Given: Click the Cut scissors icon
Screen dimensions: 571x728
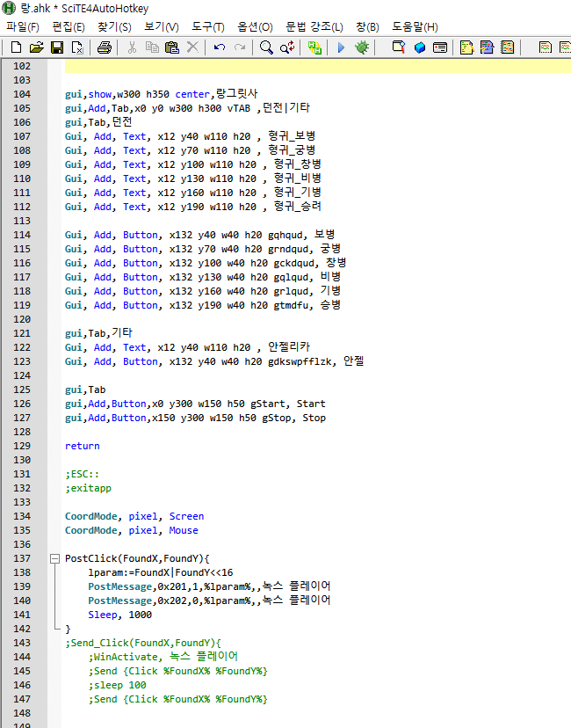Looking at the screenshot, I should (132, 47).
